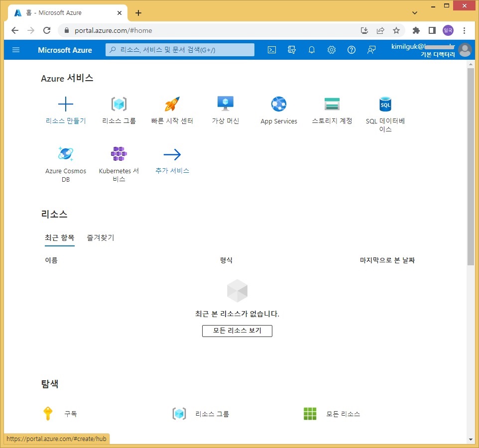Open the directories and subscriptions filter
This screenshot has width=479, height=448.
pyautogui.click(x=292, y=50)
